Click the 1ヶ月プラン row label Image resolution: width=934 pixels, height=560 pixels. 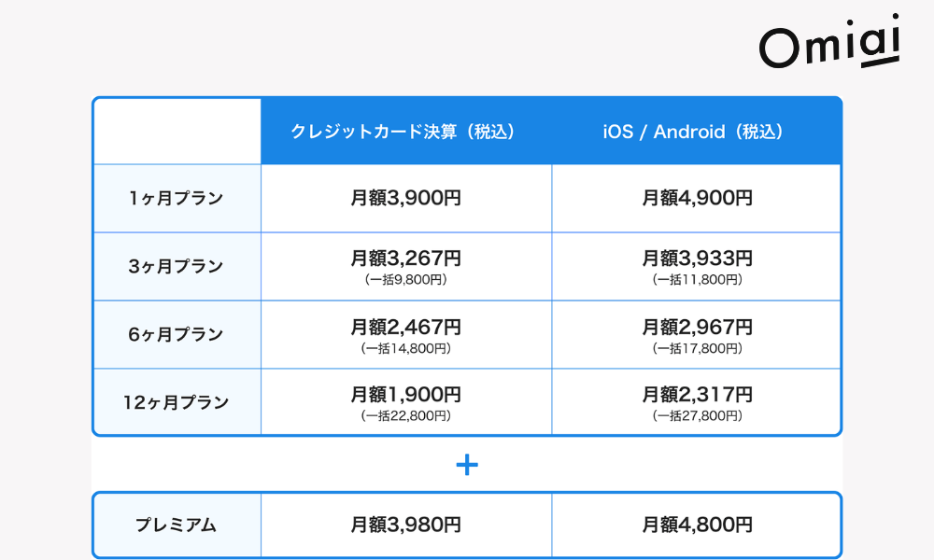tap(176, 198)
